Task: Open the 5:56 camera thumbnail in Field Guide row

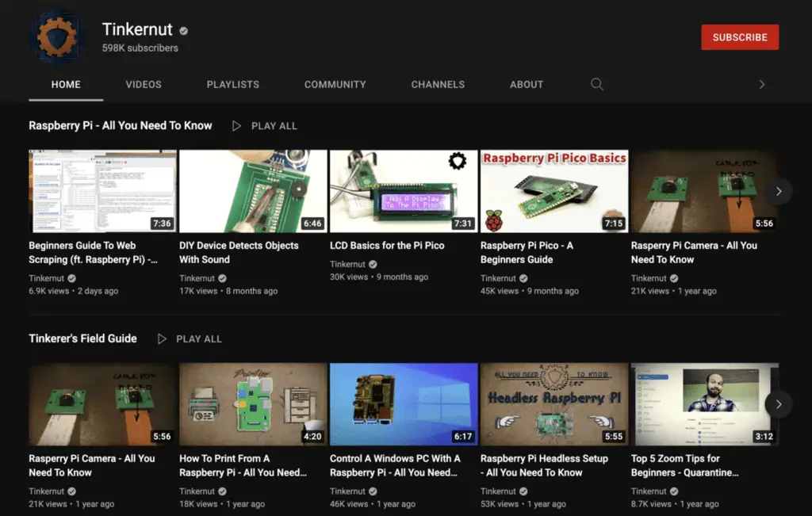Action: coord(102,404)
